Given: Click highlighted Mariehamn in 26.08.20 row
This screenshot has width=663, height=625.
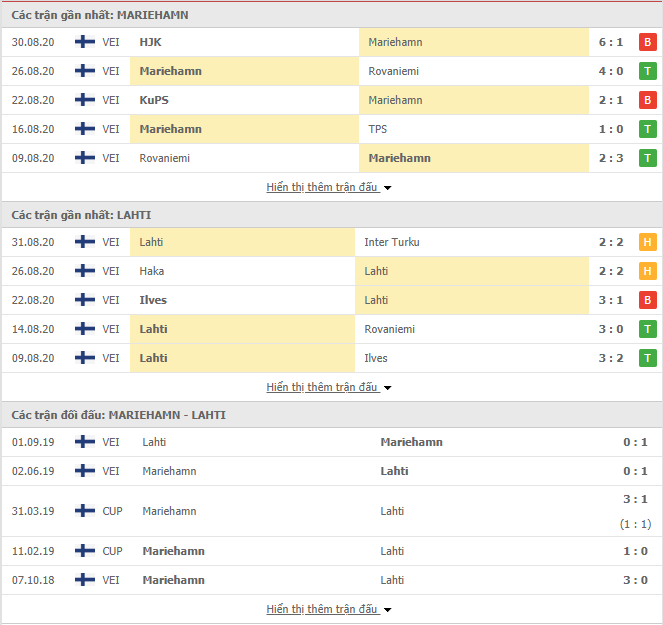Looking at the screenshot, I should tap(170, 71).
